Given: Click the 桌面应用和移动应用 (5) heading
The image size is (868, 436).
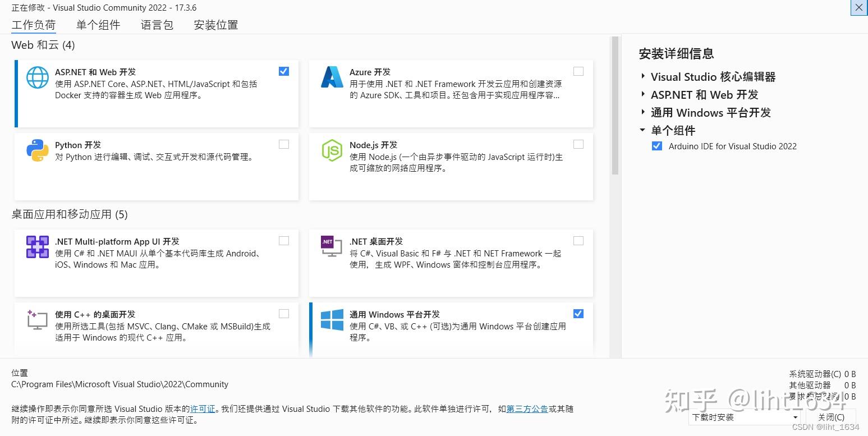Looking at the screenshot, I should tap(70, 214).
